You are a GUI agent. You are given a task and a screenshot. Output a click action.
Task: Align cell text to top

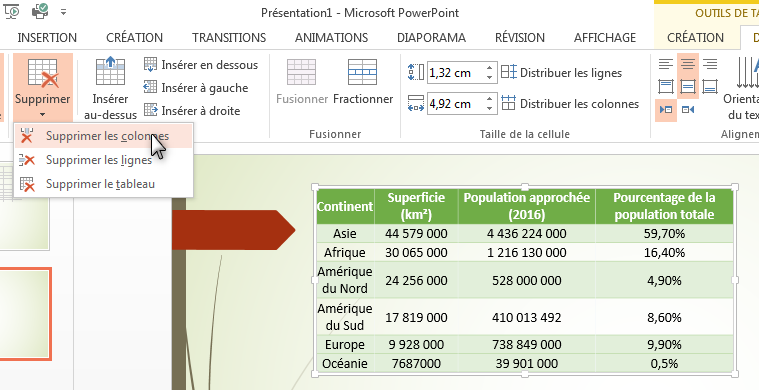[666, 87]
